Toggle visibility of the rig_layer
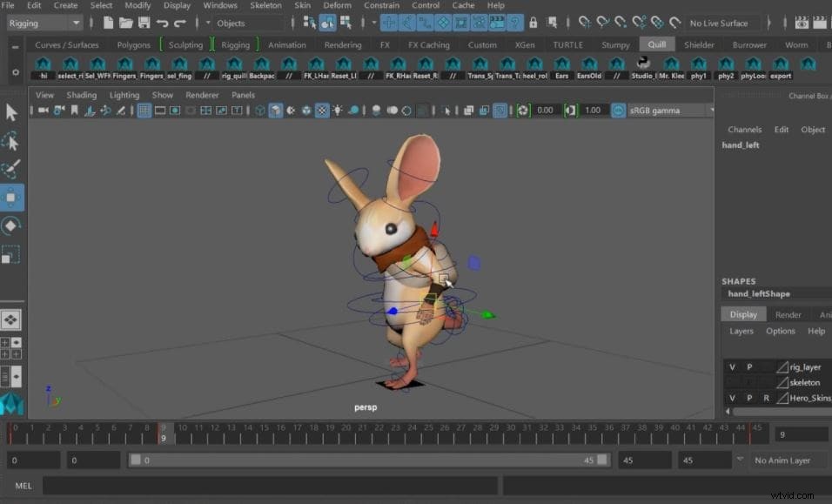The height and width of the screenshot is (504, 832). [x=732, y=366]
